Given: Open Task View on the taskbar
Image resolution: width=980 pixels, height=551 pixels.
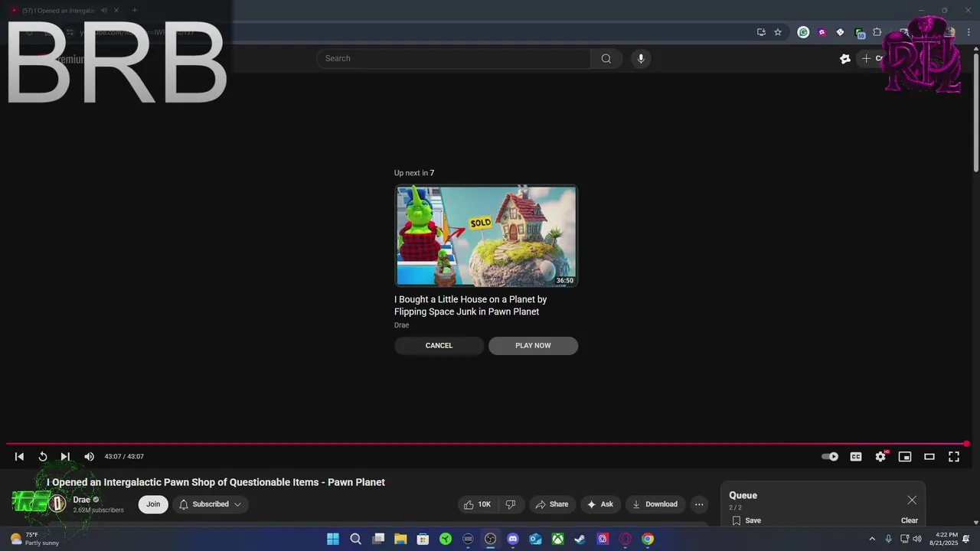Looking at the screenshot, I should tap(378, 539).
